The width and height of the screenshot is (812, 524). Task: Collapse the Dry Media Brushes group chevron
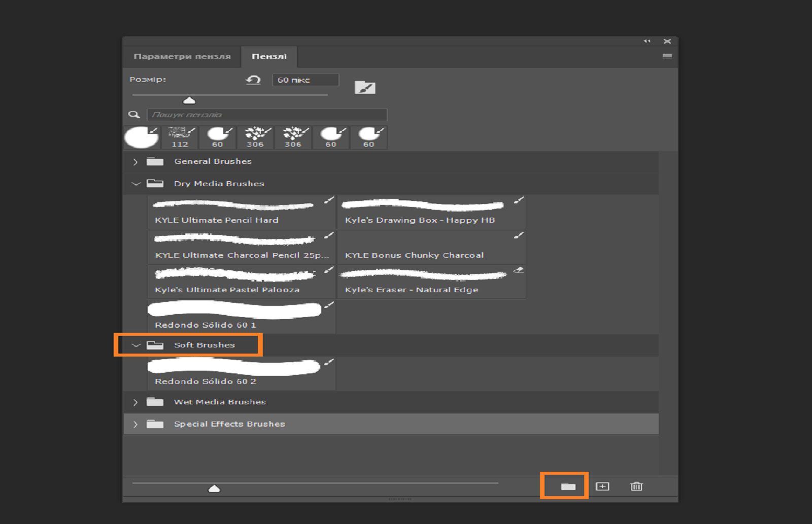[136, 184]
